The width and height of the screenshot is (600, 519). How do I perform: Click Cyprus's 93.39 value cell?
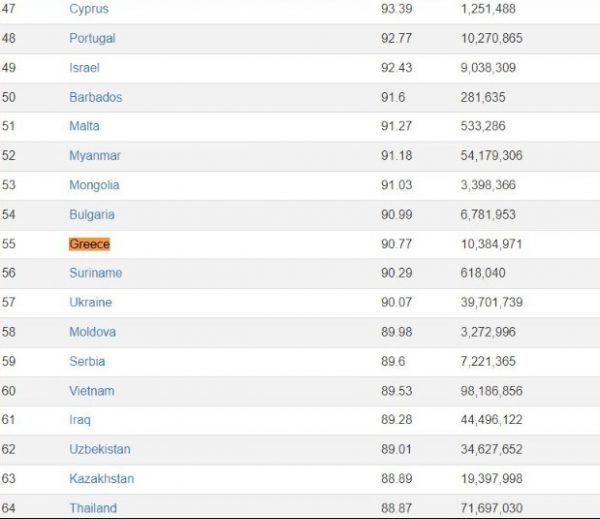tap(397, 9)
